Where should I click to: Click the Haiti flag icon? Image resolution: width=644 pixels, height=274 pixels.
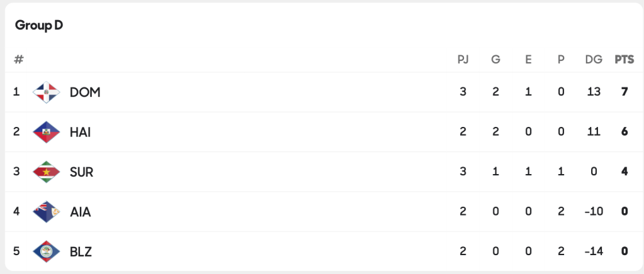point(46,132)
